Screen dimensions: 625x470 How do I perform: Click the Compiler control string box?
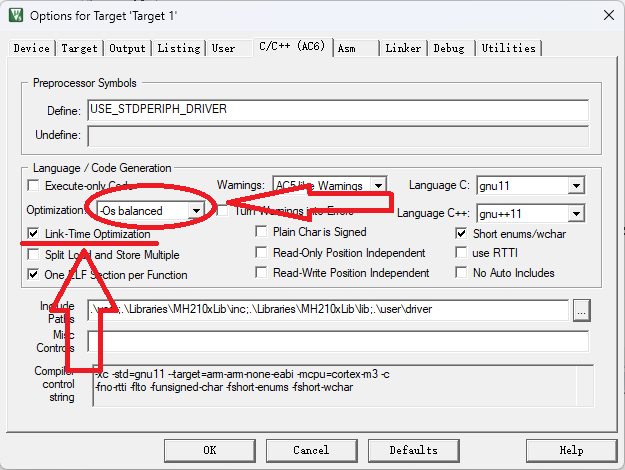(x=343, y=385)
